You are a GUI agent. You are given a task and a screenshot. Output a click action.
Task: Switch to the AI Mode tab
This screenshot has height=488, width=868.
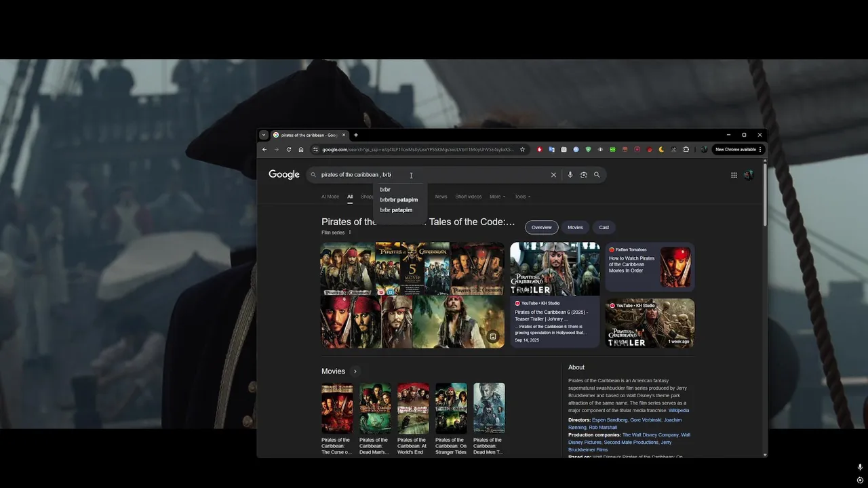pos(330,197)
